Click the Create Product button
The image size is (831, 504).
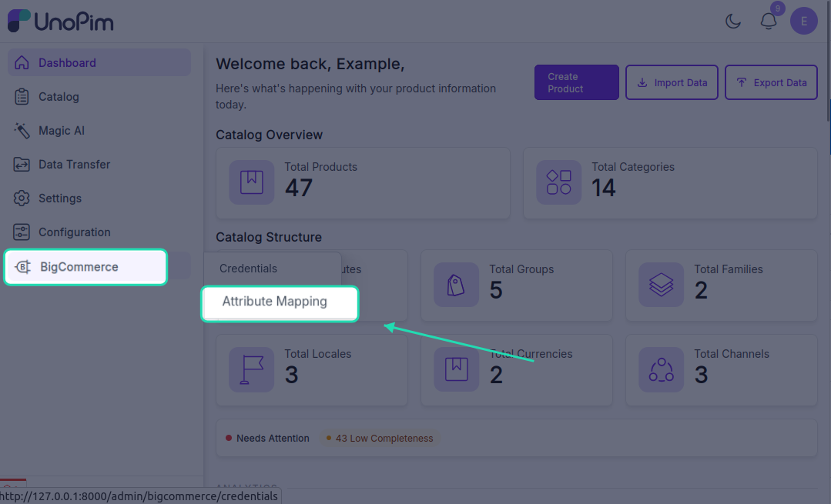tap(577, 82)
